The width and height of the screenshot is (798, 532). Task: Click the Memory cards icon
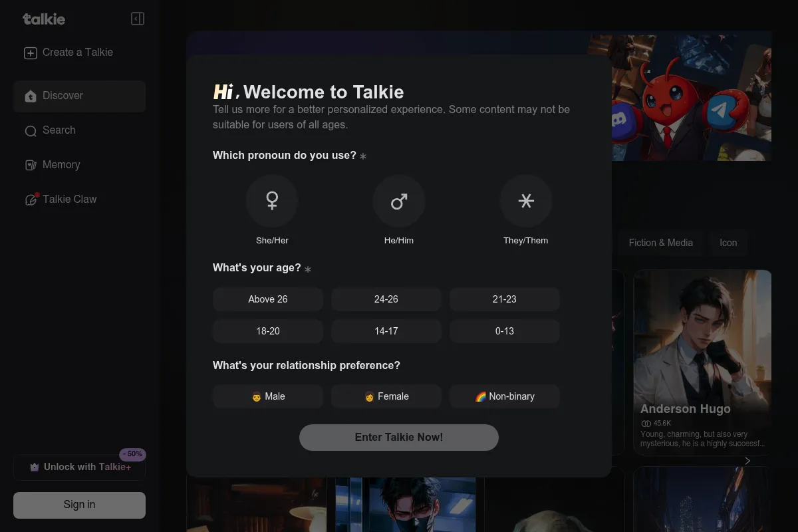point(31,166)
